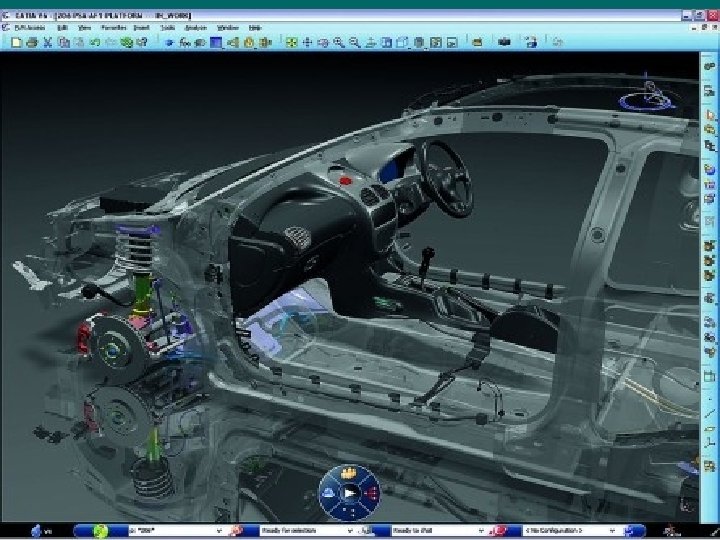This screenshot has height=540, width=720.
Task: Click the What's This help icon
Action: tap(142, 43)
